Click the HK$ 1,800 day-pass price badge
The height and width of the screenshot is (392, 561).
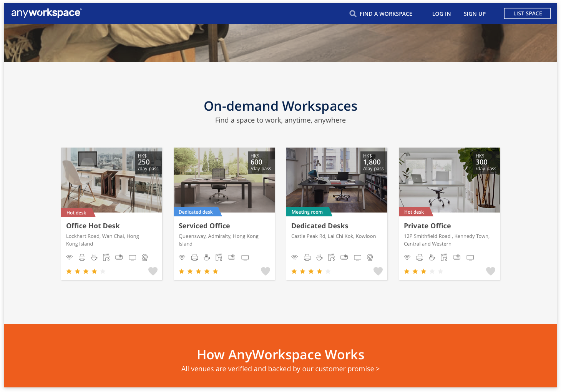pyautogui.click(x=373, y=163)
